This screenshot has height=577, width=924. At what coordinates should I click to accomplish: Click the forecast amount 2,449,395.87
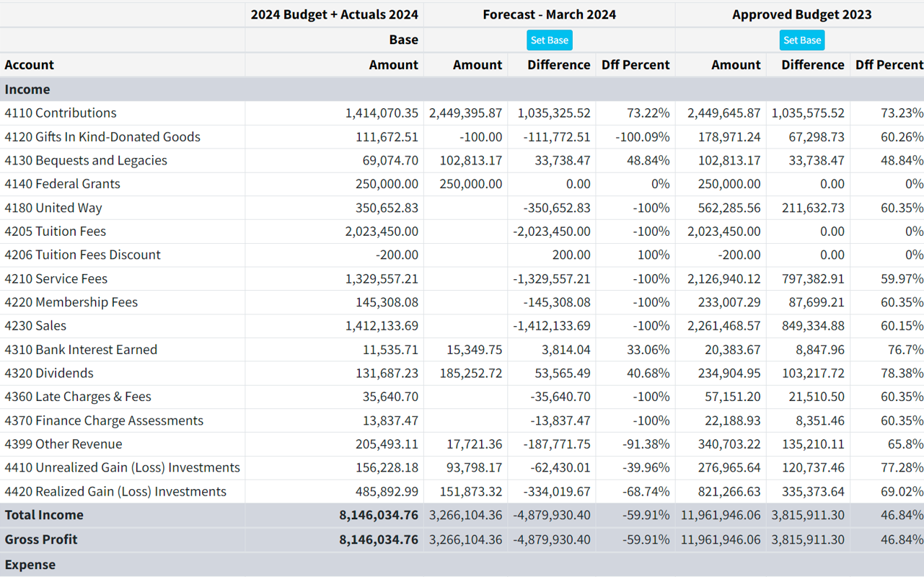(465, 113)
